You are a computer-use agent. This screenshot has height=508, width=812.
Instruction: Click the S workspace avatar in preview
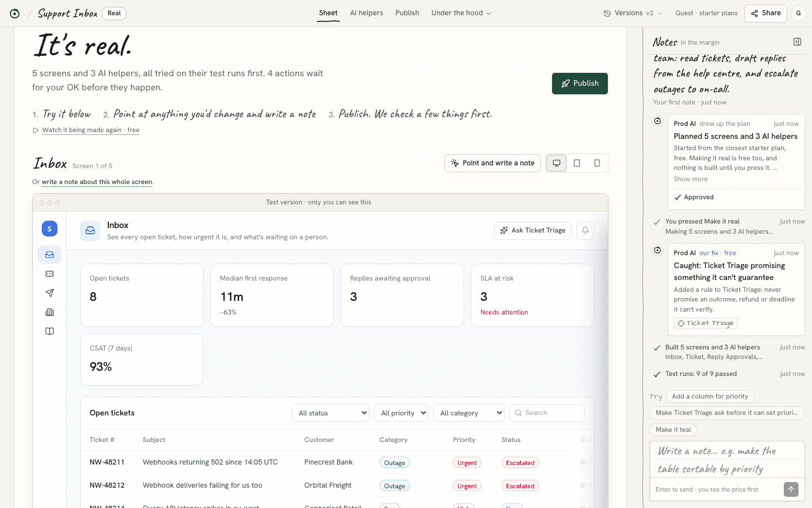pyautogui.click(x=50, y=229)
